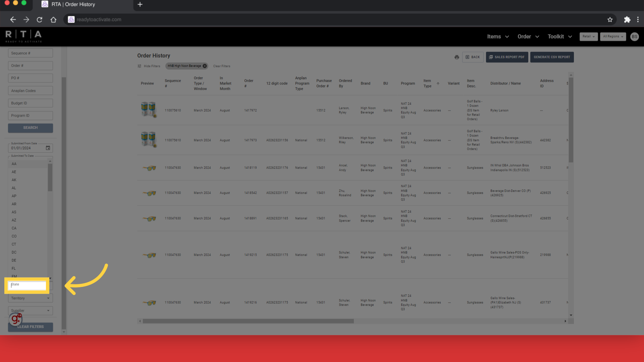Click the SEARCH button
This screenshot has width=644, height=362.
click(x=30, y=128)
